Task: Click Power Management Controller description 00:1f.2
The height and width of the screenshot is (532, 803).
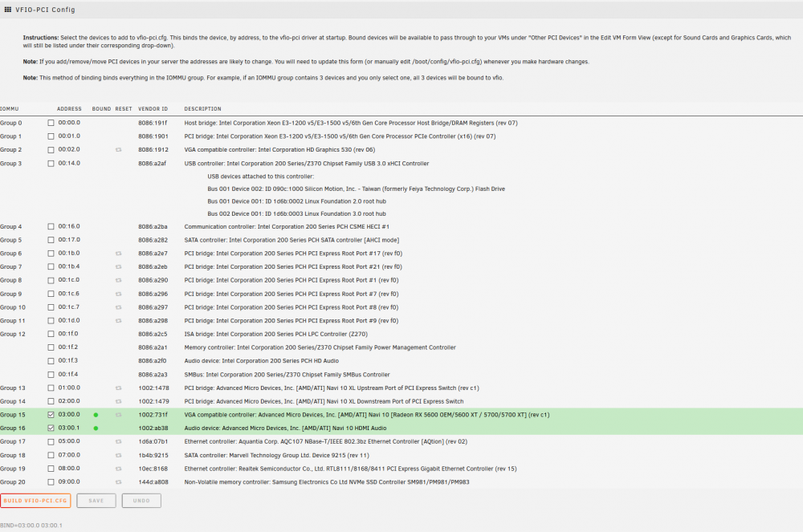Action: pos(320,347)
